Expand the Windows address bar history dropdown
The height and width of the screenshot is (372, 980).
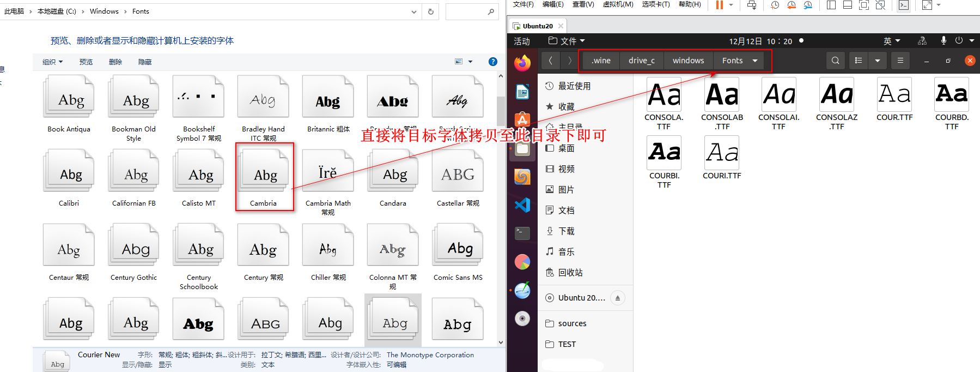click(x=414, y=11)
